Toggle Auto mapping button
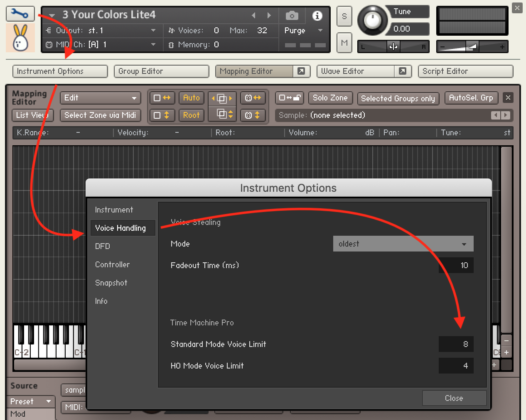526x420 pixels. (192, 98)
